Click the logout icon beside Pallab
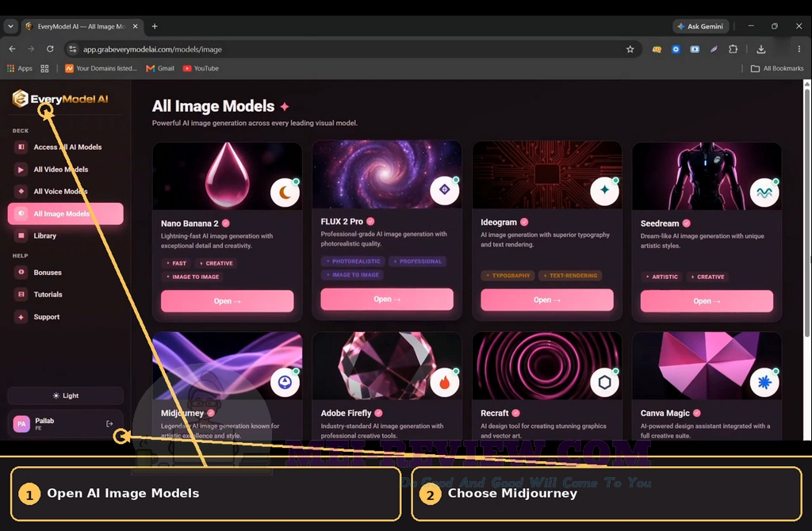 click(109, 424)
